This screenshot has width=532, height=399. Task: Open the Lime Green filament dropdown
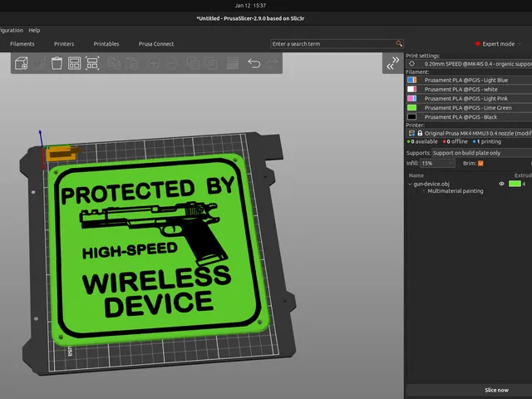pos(475,107)
